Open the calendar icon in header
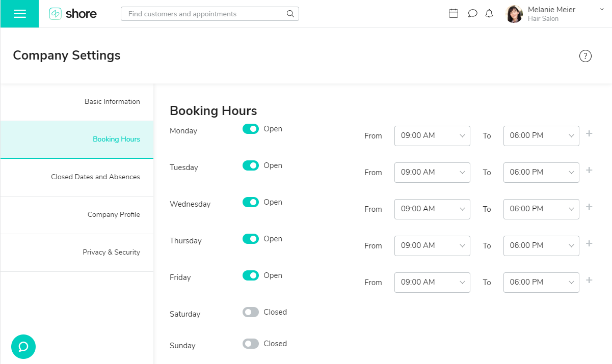The image size is (612, 364). 454,14
